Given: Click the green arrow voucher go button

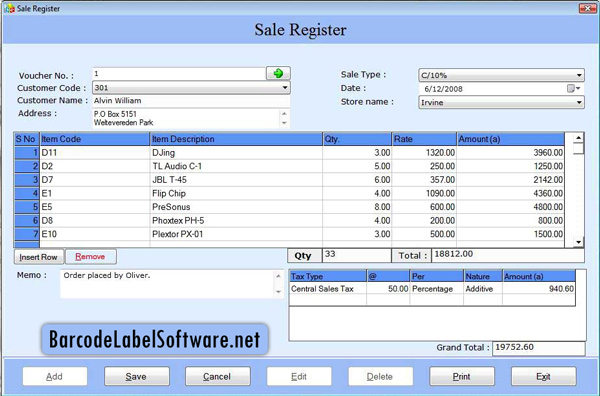Looking at the screenshot, I should point(278,73).
